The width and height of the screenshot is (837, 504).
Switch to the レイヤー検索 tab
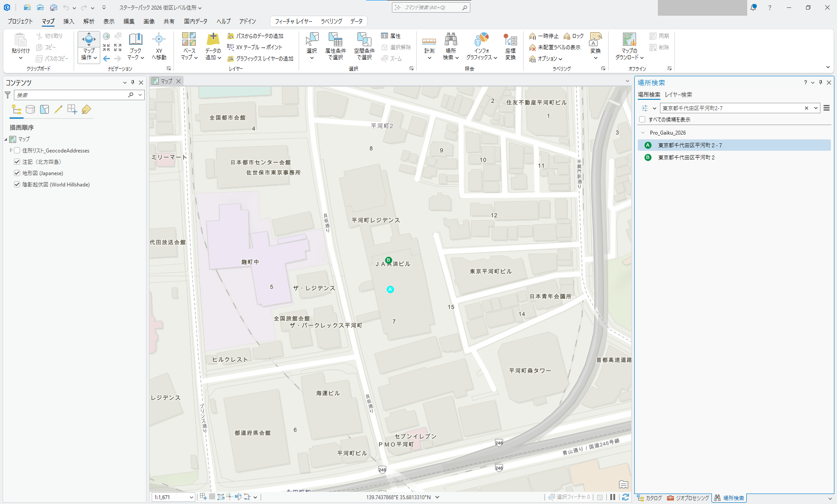click(678, 95)
